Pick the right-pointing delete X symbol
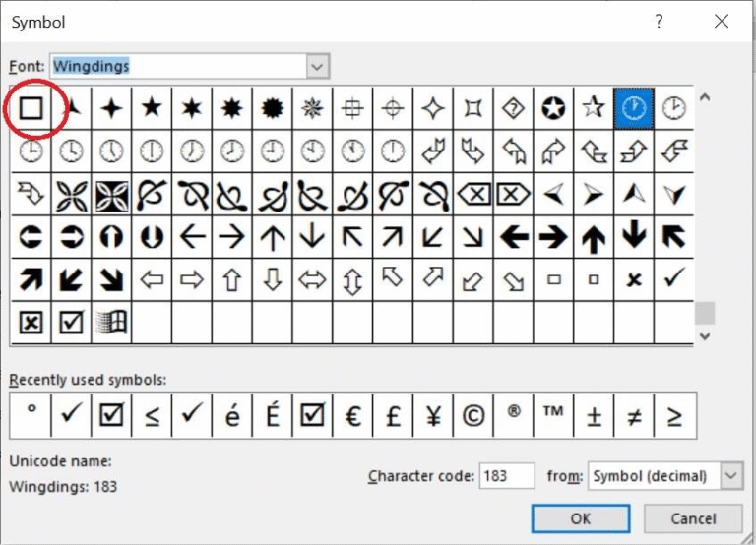756x545 pixels. point(513,194)
